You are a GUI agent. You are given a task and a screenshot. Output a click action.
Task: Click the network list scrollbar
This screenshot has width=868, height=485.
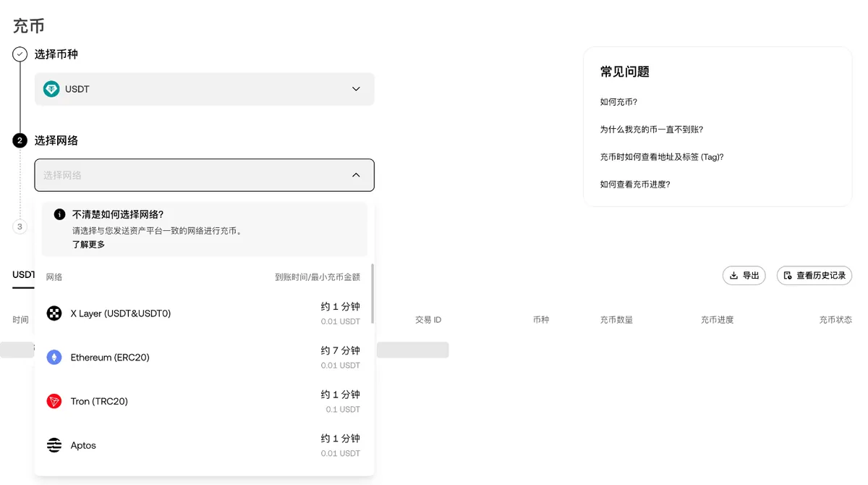373,294
